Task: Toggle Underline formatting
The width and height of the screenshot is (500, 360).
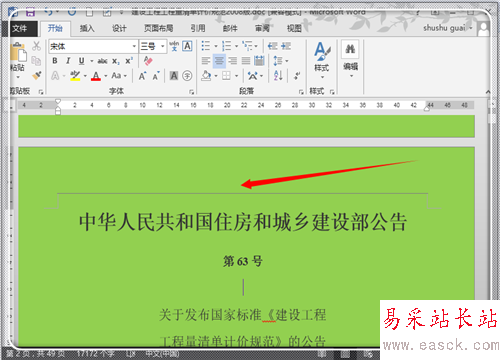Action: pos(81,61)
